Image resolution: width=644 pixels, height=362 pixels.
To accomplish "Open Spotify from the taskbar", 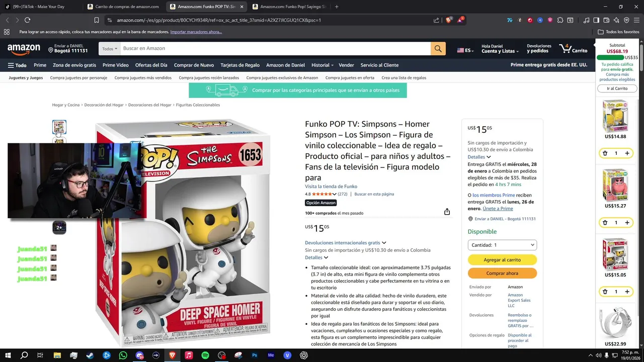I will point(205,355).
